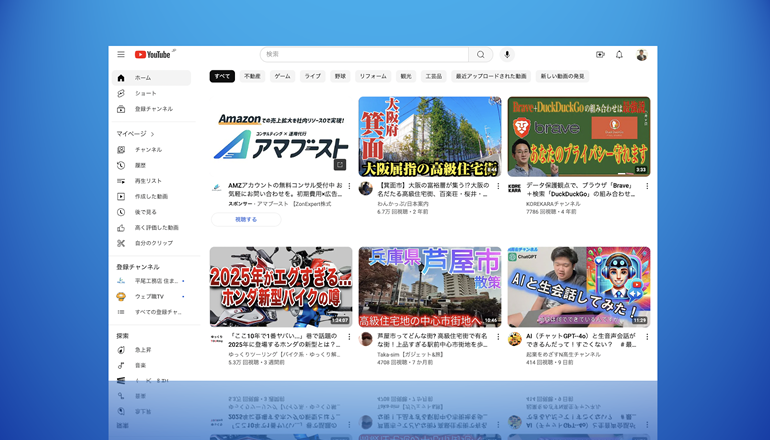Click 視聴する button on ad
Viewport: 770px width, 440px height.
click(x=246, y=220)
